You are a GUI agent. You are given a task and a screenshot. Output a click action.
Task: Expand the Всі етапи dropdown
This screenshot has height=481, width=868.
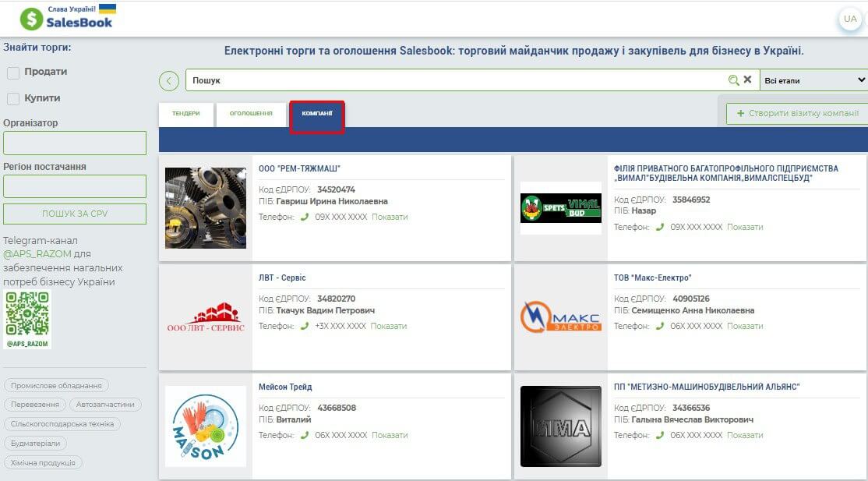[x=813, y=80]
